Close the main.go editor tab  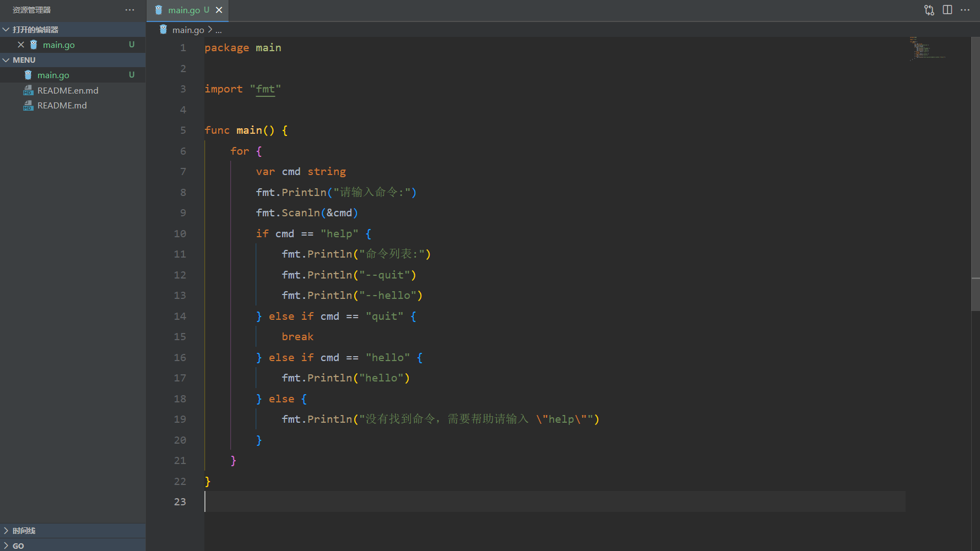[219, 10]
